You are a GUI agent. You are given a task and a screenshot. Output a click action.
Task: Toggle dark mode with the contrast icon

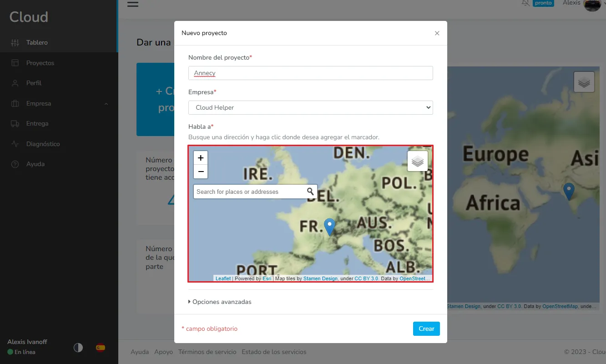point(78,347)
